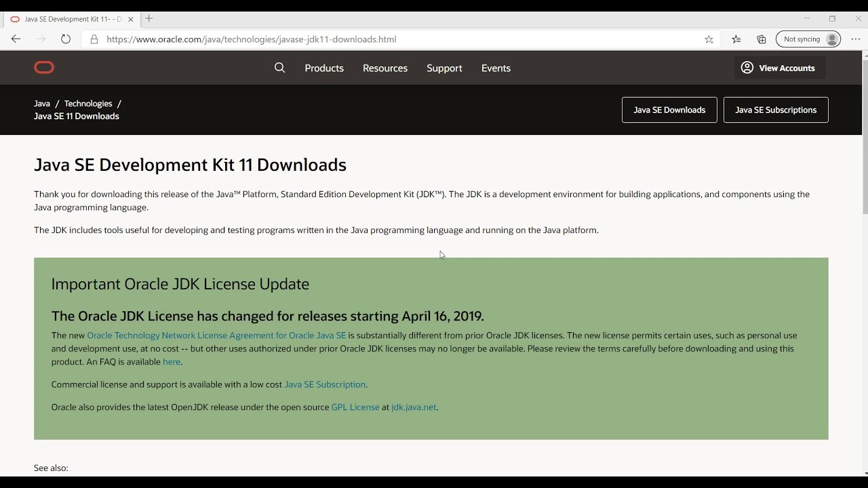The height and width of the screenshot is (488, 868).
Task: Restore down the browser window
Action: (833, 19)
